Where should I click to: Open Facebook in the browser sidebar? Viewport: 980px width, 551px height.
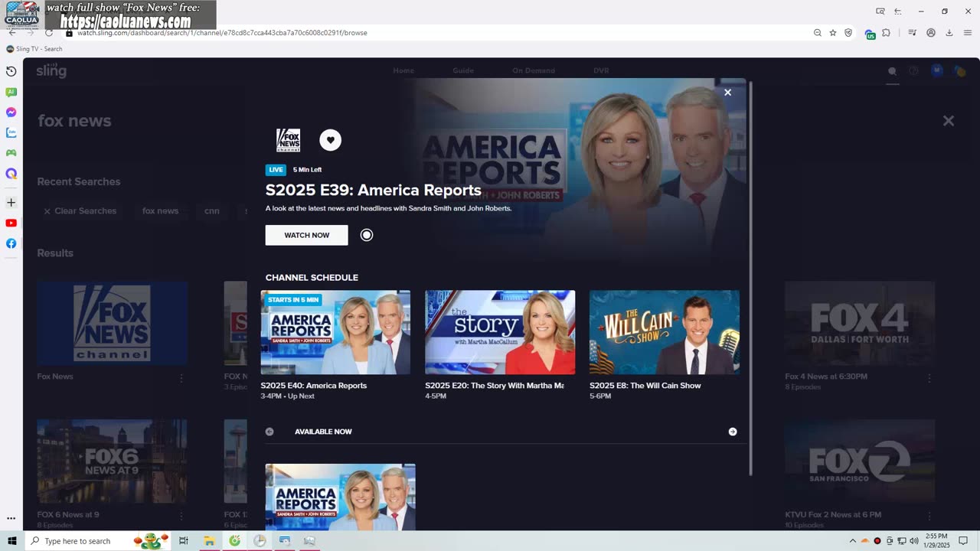click(11, 243)
